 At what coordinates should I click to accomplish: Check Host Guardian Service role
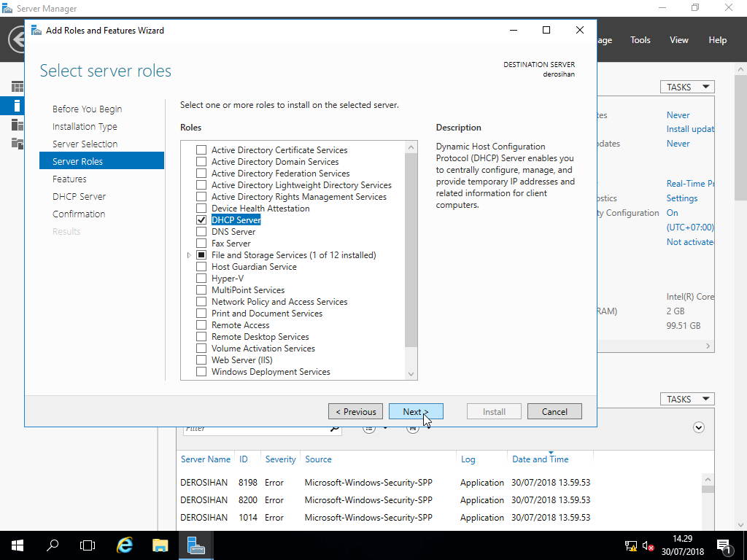pos(201,267)
